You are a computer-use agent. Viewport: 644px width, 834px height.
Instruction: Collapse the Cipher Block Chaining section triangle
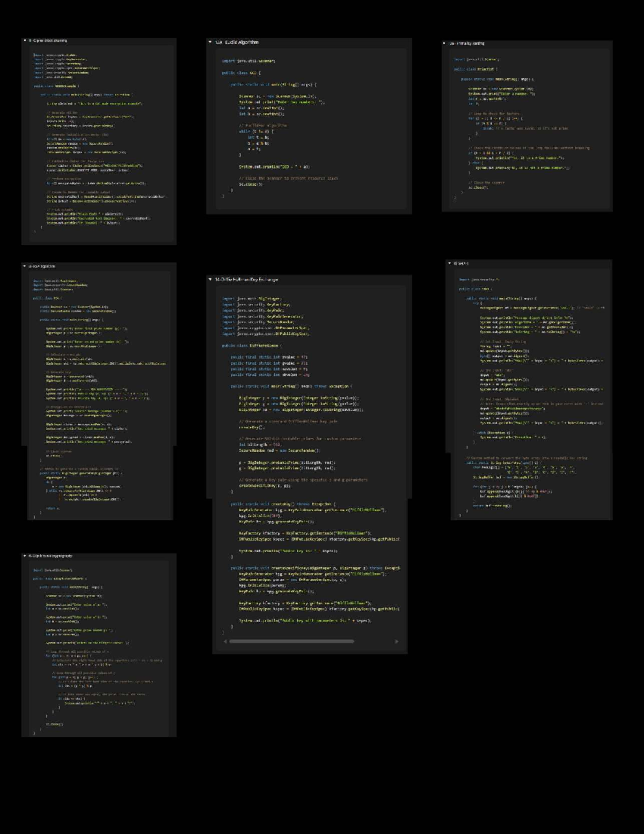coord(25,41)
